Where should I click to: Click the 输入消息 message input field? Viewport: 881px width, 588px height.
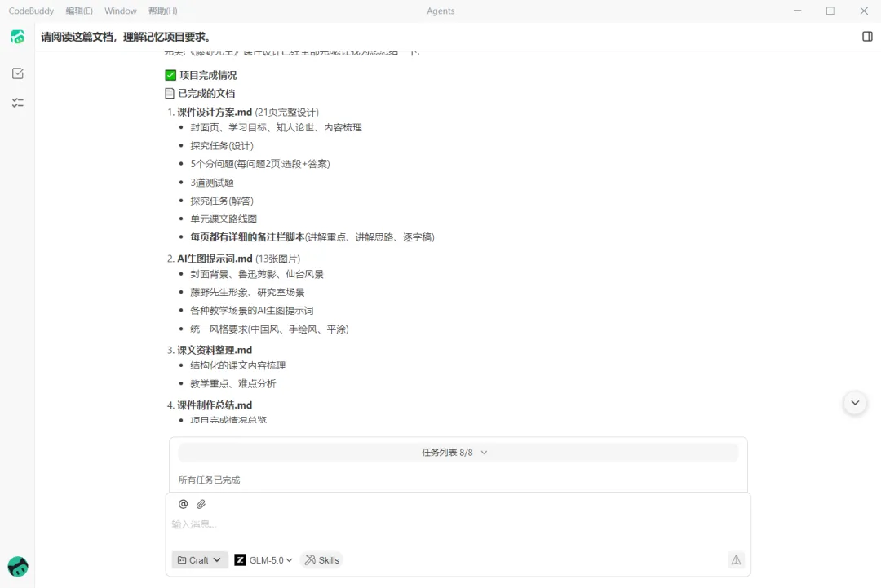[x=458, y=524]
